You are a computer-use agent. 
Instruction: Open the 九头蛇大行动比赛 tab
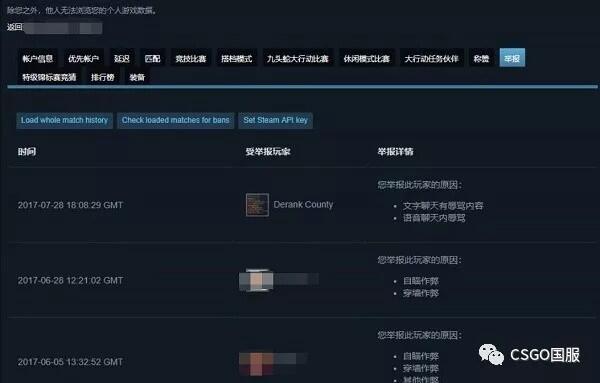(298, 59)
